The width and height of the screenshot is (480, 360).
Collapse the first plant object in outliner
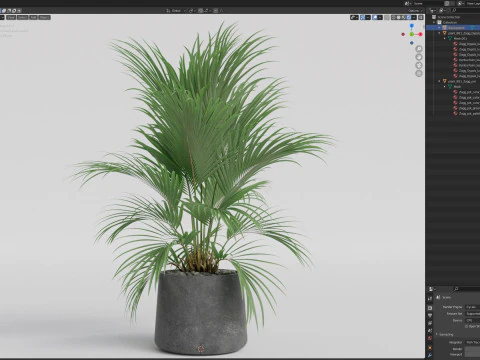click(x=439, y=33)
